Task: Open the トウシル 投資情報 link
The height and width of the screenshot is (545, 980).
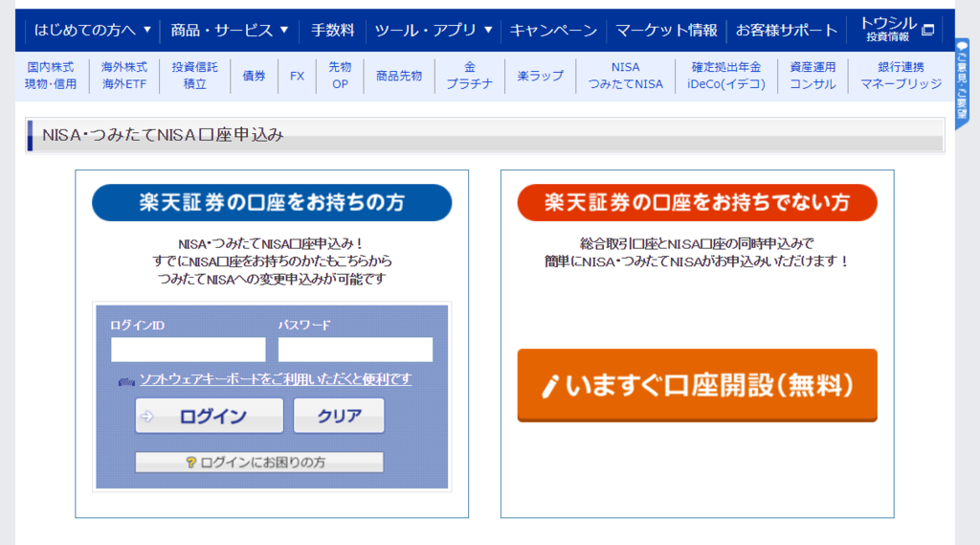Action: coord(888,30)
